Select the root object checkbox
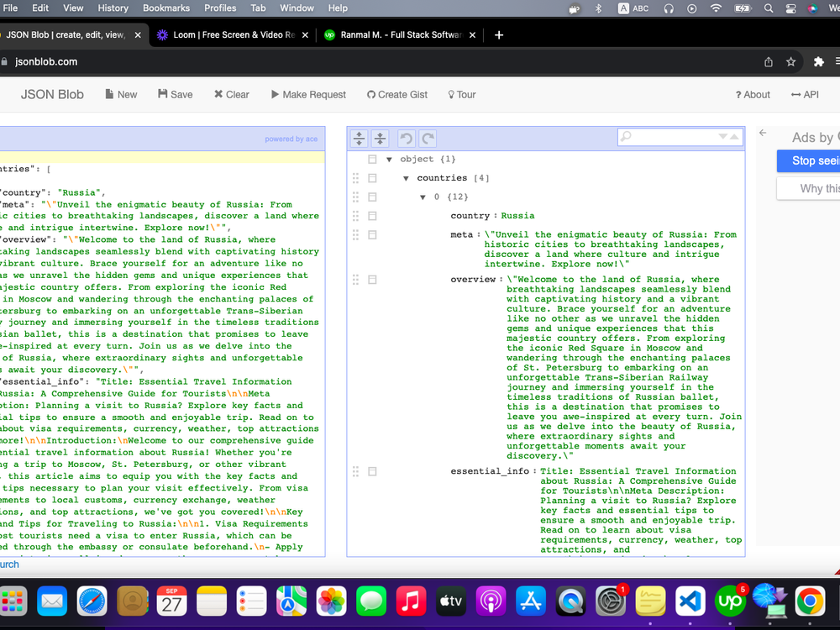Screen dimensions: 840x630 pyautogui.click(x=374, y=159)
